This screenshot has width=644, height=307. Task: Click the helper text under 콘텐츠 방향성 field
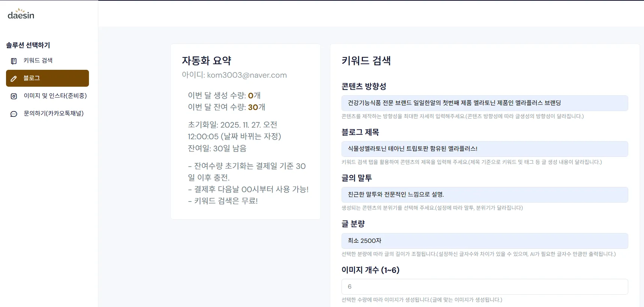[463, 116]
